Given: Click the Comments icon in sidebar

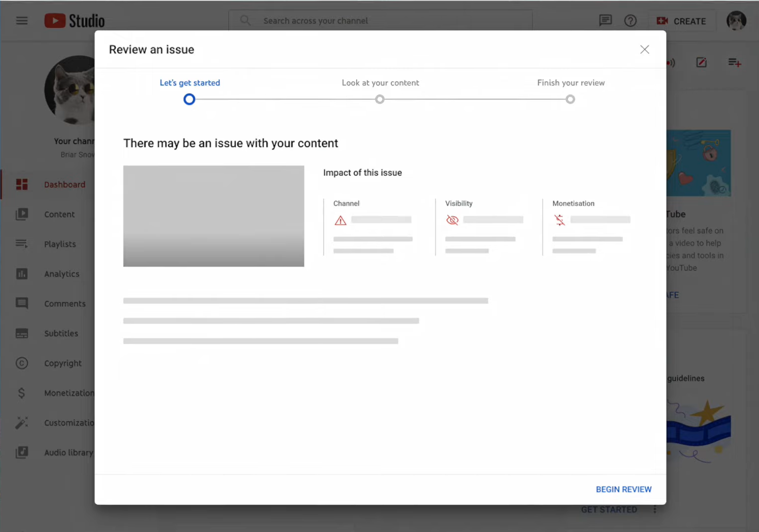Looking at the screenshot, I should pyautogui.click(x=22, y=303).
